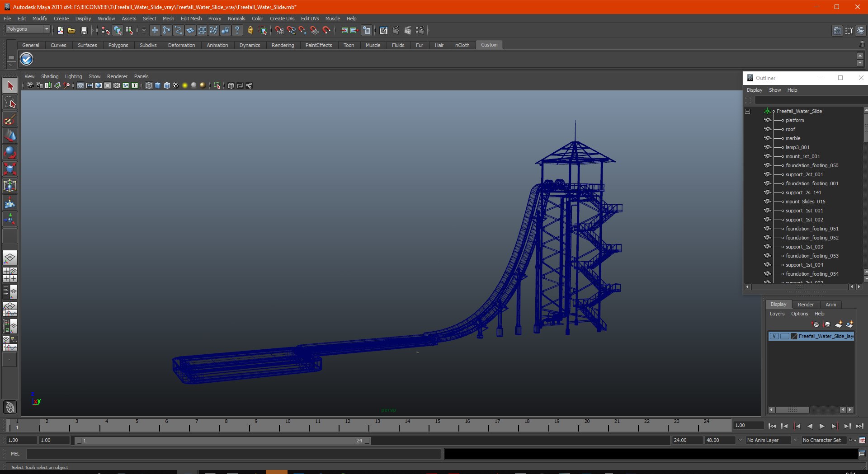Viewport: 868px width, 474px height.
Task: Open animation preferences icon
Action: click(x=863, y=440)
